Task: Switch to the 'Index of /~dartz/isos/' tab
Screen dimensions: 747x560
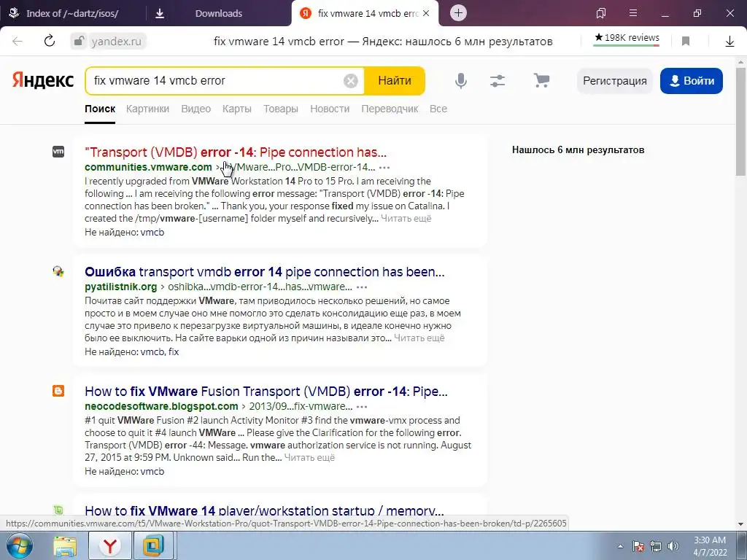Action: click(71, 13)
